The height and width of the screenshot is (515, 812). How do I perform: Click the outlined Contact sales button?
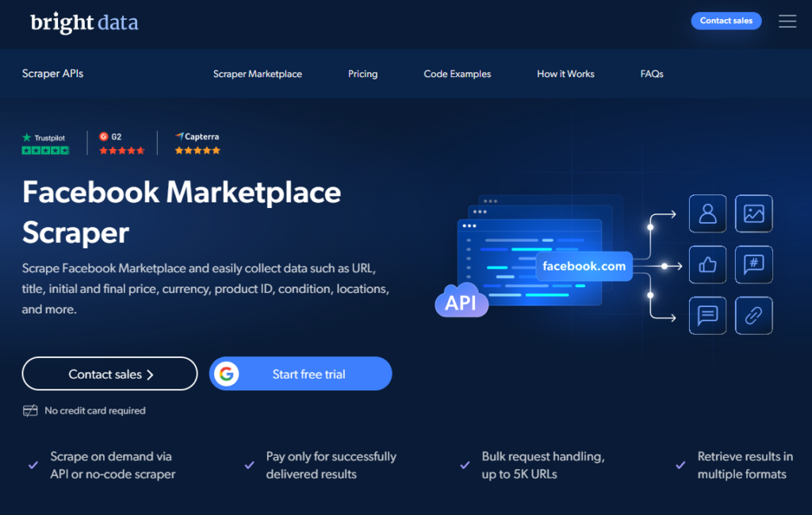pyautogui.click(x=109, y=374)
